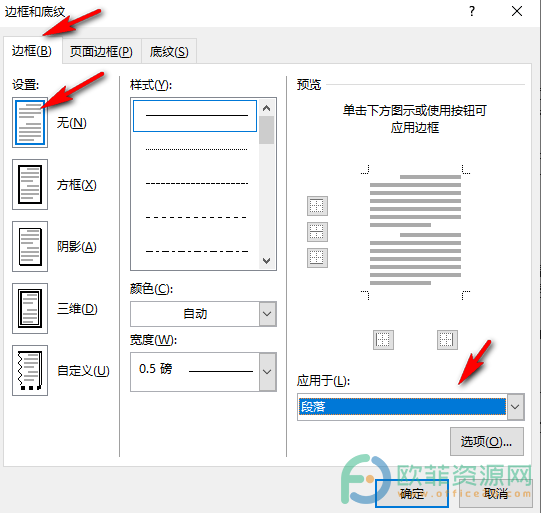Click the 自动 color selection box
This screenshot has height=513, width=541.
click(195, 314)
